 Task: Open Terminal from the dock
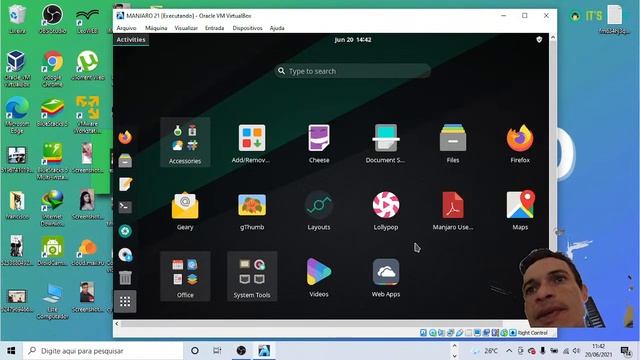point(125,207)
